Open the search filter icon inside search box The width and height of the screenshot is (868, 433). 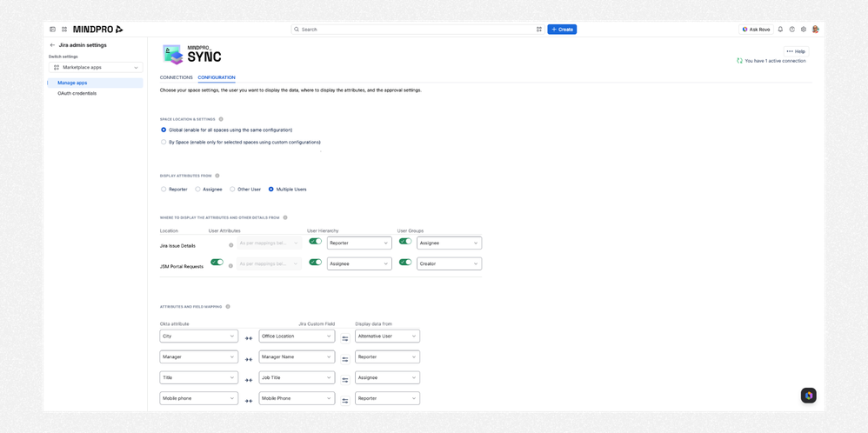click(x=538, y=30)
